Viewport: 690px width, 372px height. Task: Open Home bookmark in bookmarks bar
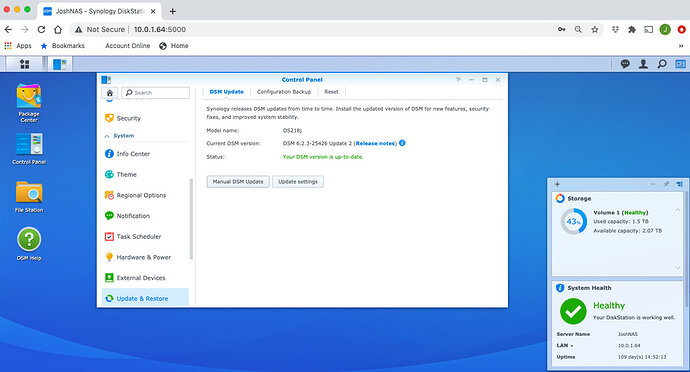(174, 46)
